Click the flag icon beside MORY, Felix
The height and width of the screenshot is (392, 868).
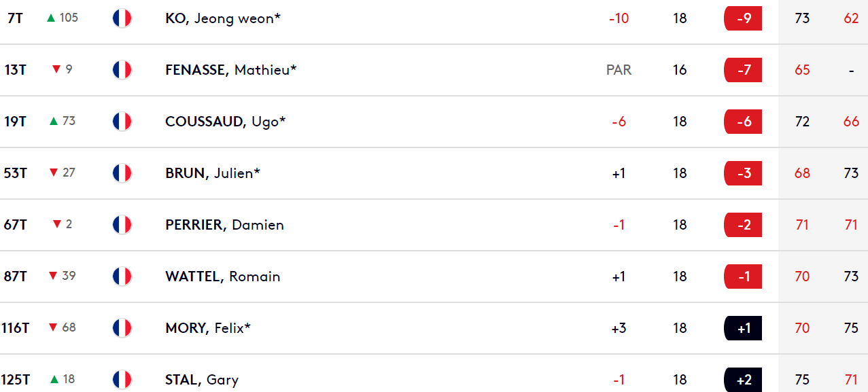tap(122, 328)
